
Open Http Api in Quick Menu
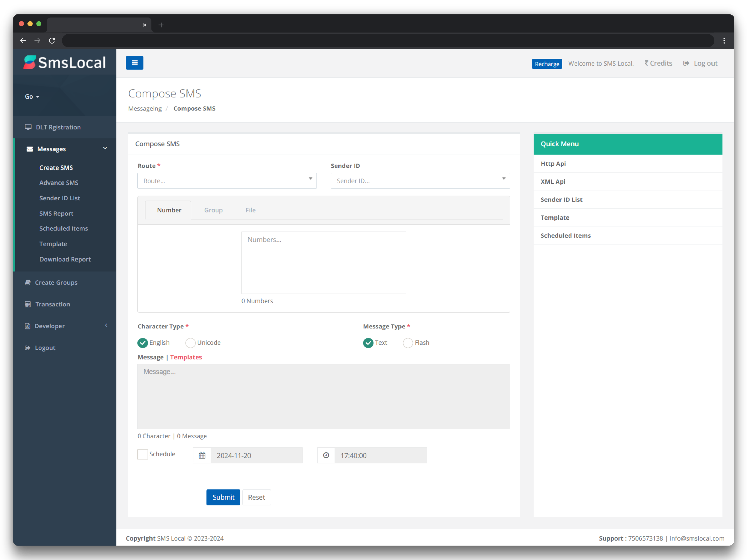click(x=628, y=164)
